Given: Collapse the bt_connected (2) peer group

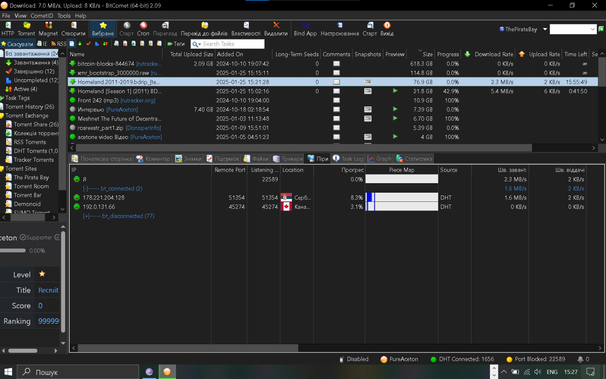Looking at the screenshot, I should pyautogui.click(x=85, y=189).
